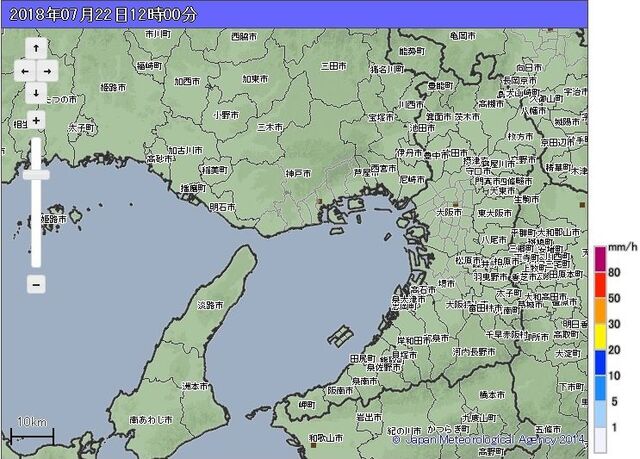Pan the map down with the down arrow
The image size is (640, 459).
pos(36,93)
